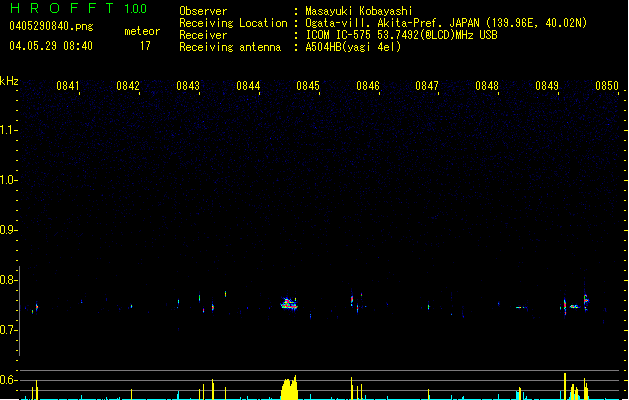Click the date stamp 04.05.29 08:40
This screenshot has height=400, width=629.
51,46
